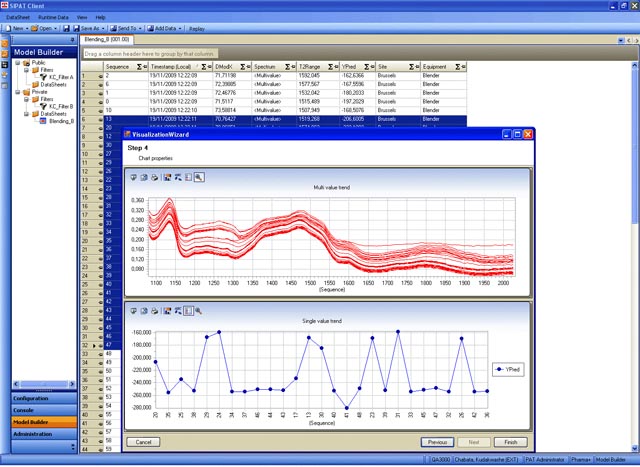This screenshot has height=467, width=640.
Task: Select the Blending_B datasheet in the tree
Action: click(x=62, y=120)
